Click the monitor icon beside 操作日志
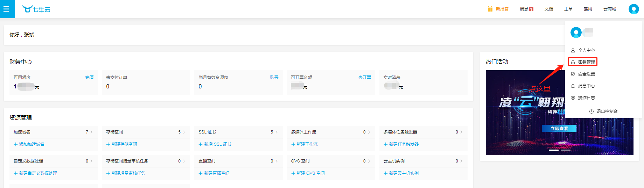 pyautogui.click(x=573, y=98)
